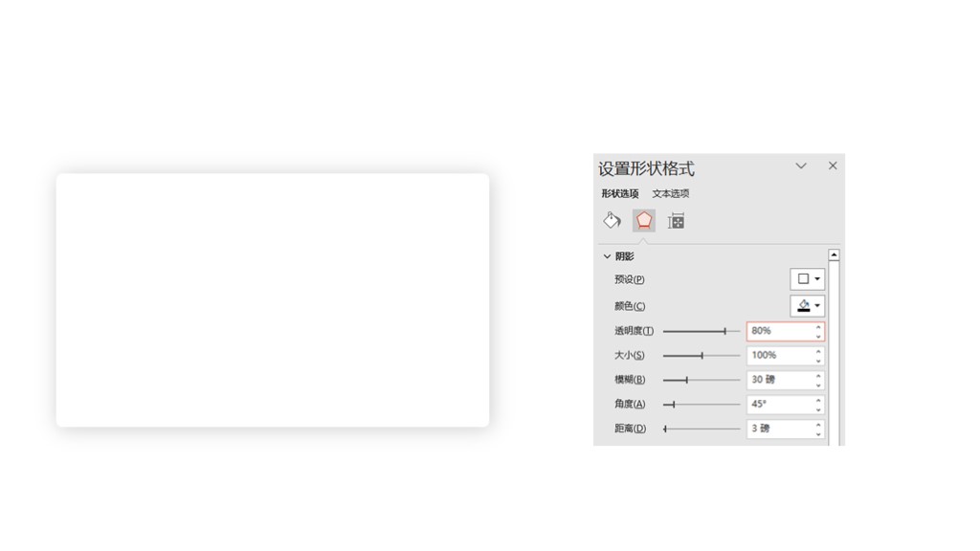Decrease 大小 with the down spinner
980x551 pixels.
[x=818, y=361]
